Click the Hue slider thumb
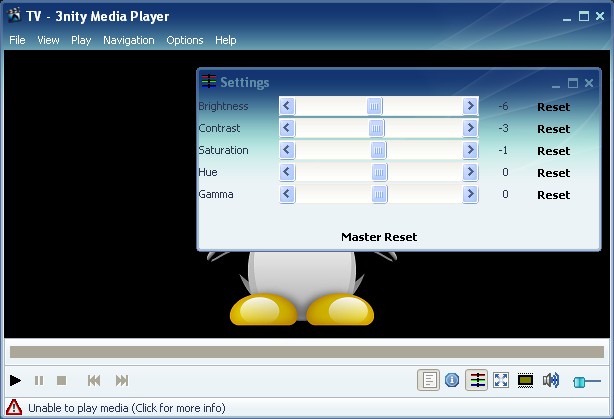Viewport: 614px width, 419px height. coord(379,172)
